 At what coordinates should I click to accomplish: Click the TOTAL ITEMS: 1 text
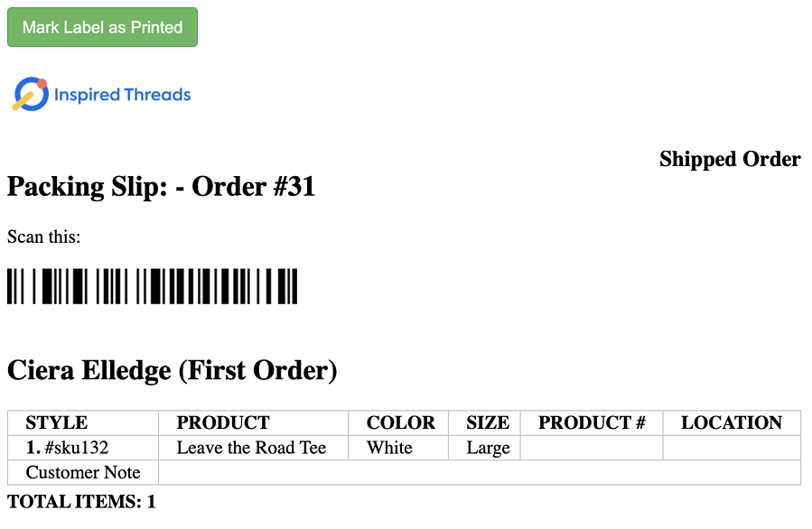pos(81,502)
